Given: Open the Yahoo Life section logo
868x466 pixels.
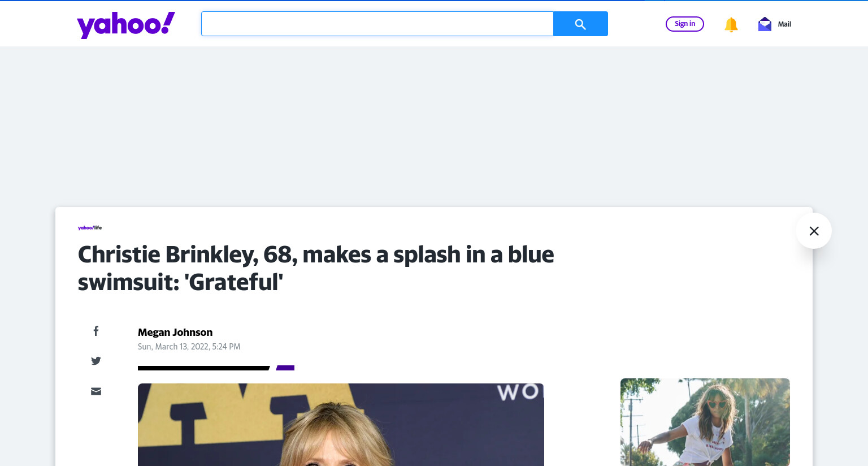Looking at the screenshot, I should coord(90,228).
